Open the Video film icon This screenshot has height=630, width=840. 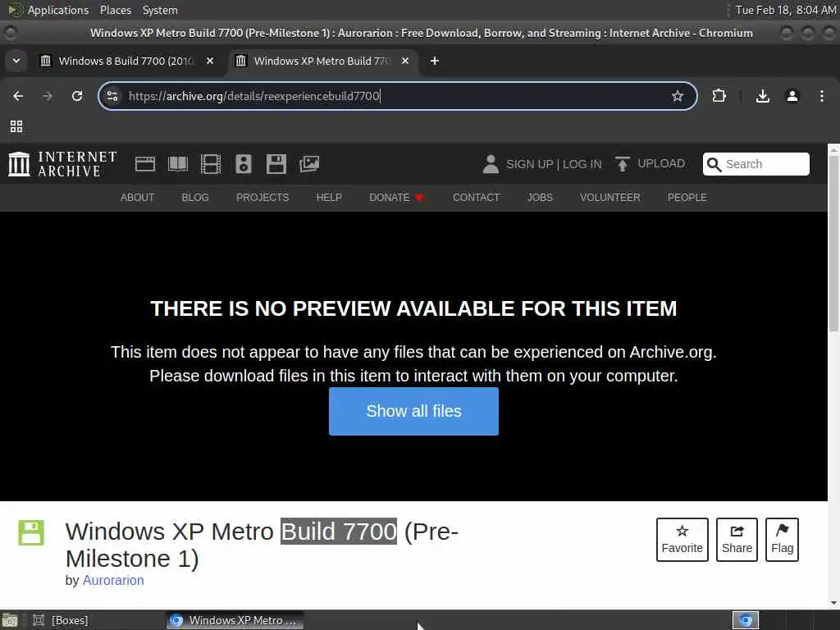coord(211,164)
